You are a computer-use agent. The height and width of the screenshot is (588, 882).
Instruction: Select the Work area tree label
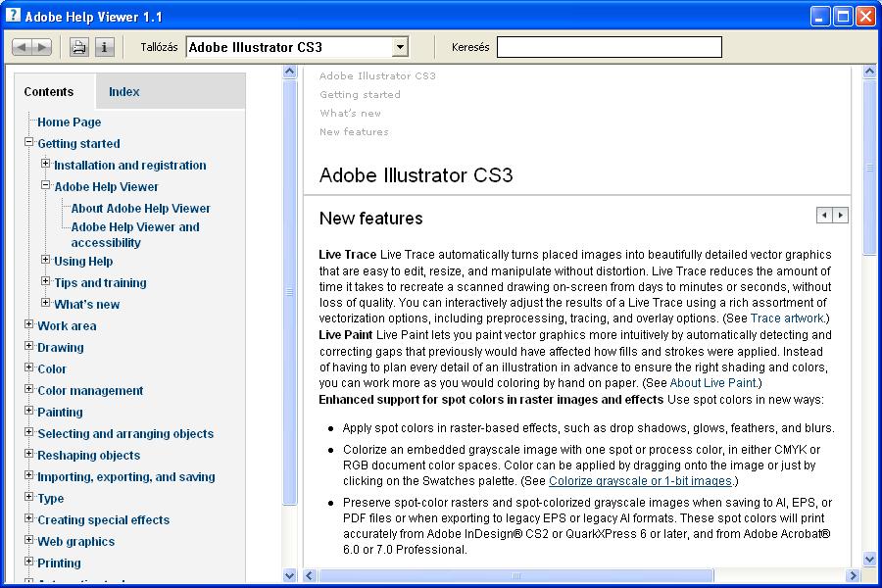pyautogui.click(x=67, y=325)
